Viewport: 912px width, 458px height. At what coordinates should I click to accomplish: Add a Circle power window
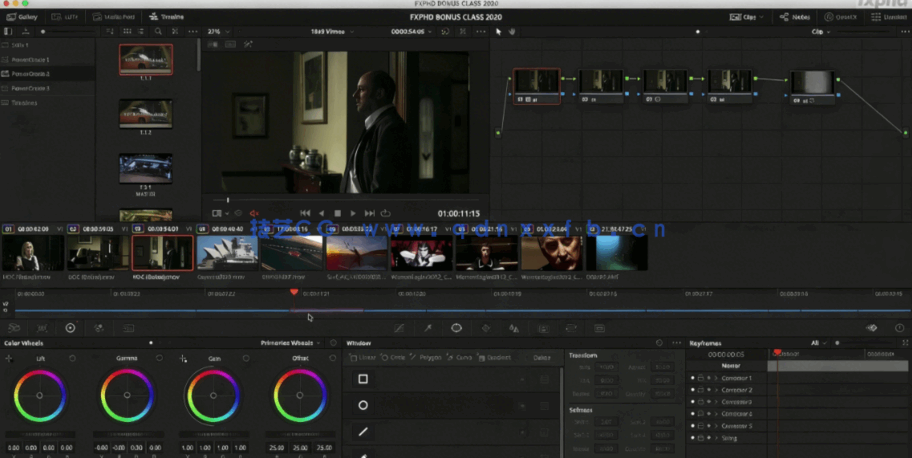pyautogui.click(x=393, y=357)
